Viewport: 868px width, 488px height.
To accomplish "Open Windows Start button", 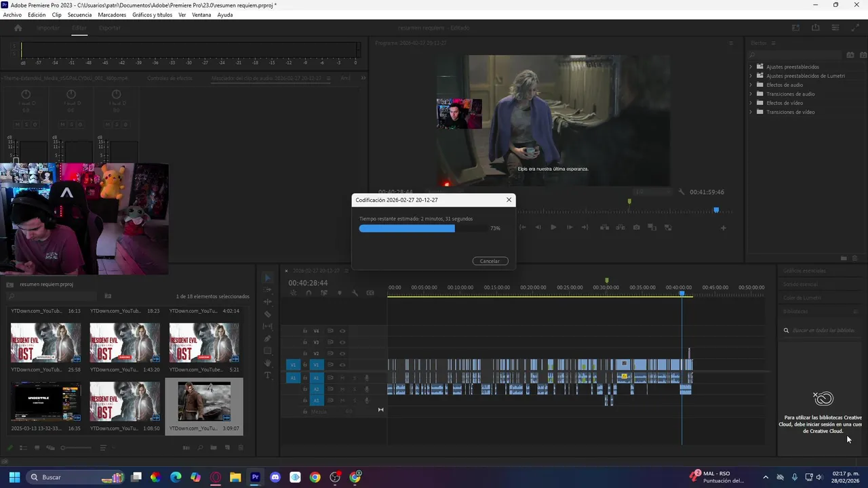I will tap(14, 477).
